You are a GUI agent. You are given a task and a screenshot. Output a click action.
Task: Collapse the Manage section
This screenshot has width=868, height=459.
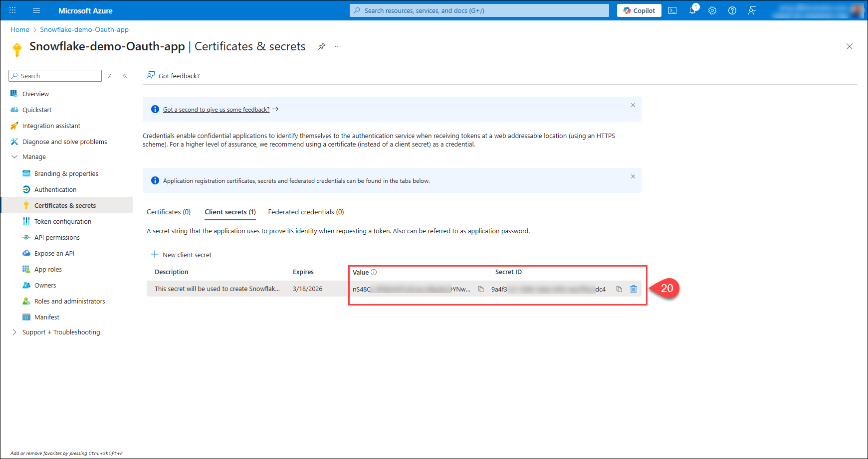point(14,156)
